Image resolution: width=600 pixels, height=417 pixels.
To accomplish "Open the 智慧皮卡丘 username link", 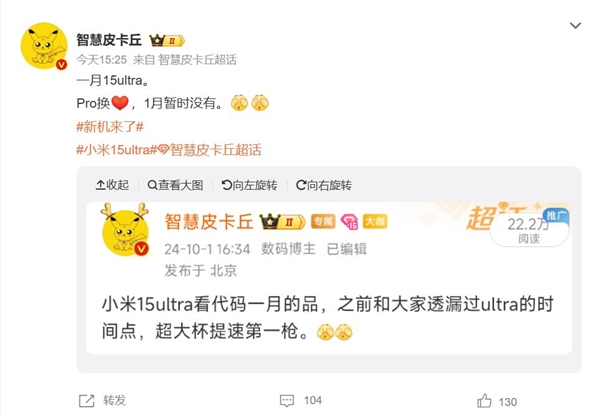I will [x=109, y=40].
